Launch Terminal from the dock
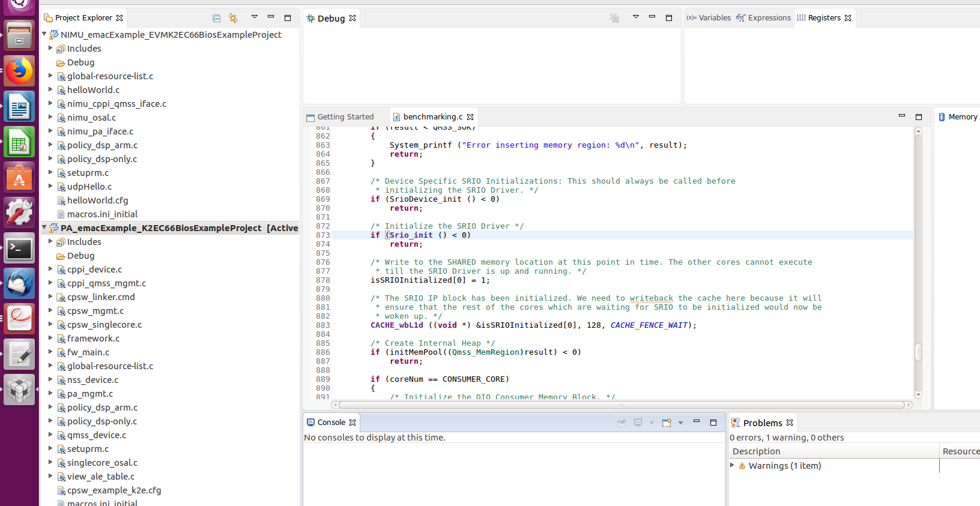This screenshot has width=980, height=506. [19, 248]
